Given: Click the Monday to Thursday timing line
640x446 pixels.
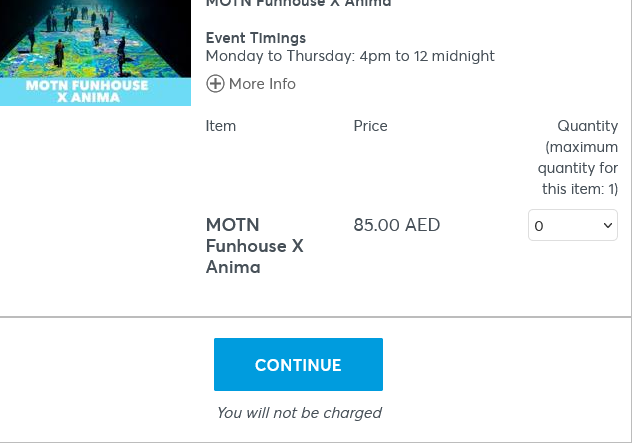Looking at the screenshot, I should 350,56.
